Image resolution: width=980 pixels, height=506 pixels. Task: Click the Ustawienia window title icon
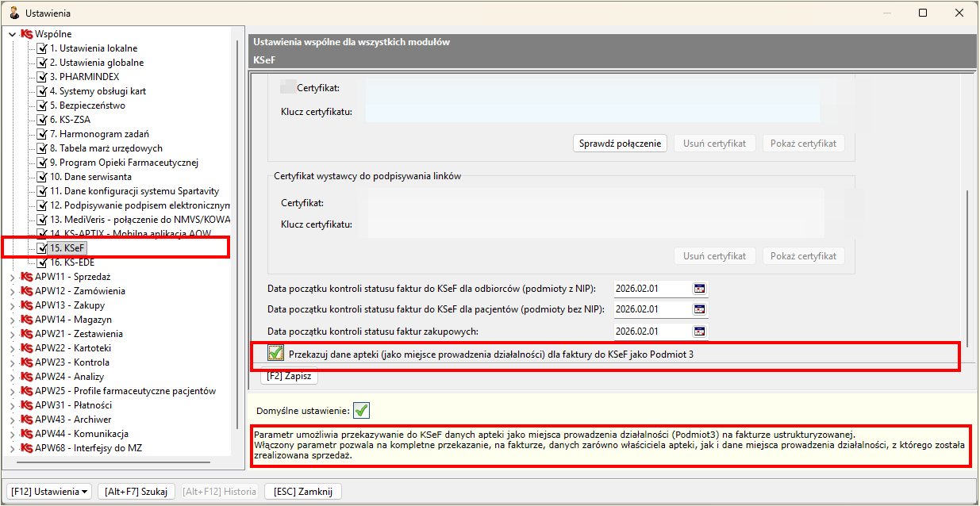[x=13, y=13]
